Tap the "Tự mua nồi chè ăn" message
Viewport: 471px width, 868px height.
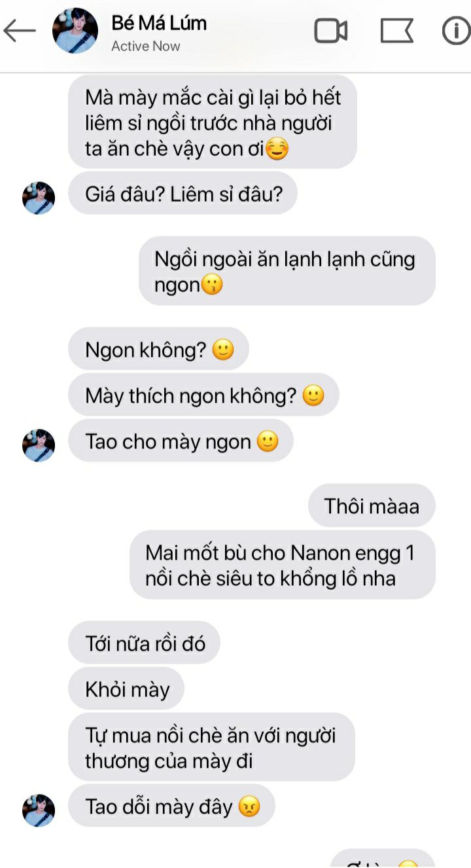click(x=211, y=747)
